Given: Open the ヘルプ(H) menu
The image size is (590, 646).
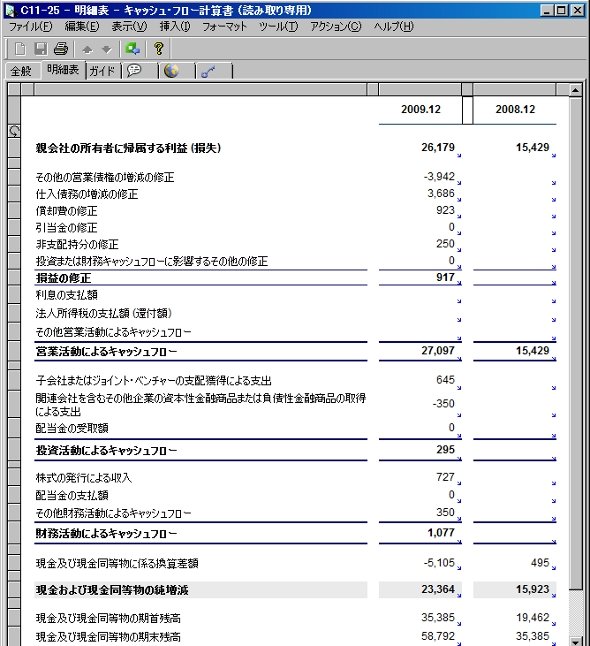Looking at the screenshot, I should coord(393,26).
